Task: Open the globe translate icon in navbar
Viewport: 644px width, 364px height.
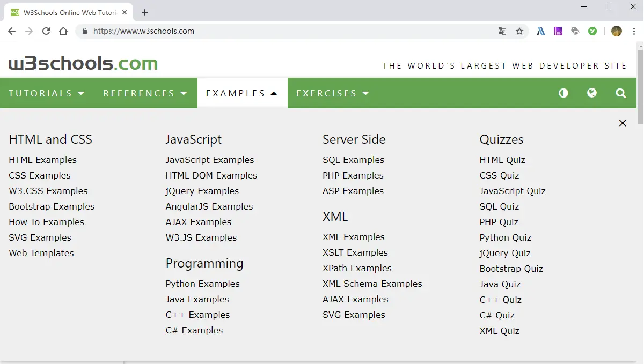Action: tap(592, 93)
